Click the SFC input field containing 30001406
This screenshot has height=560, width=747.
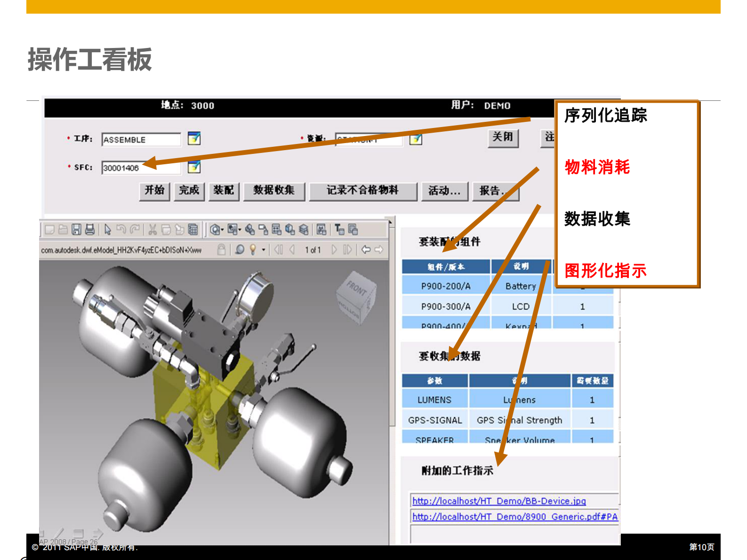141,168
